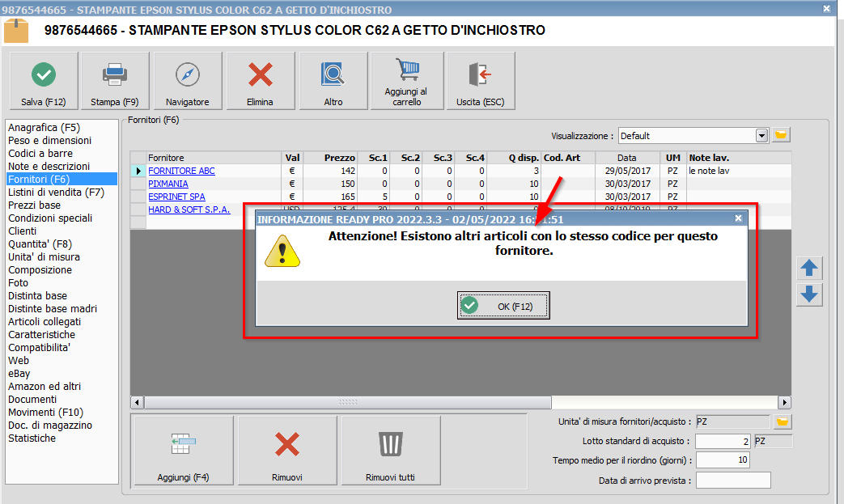Open the FORNITORE ABC supplier link
The height and width of the screenshot is (504, 844).
pos(181,171)
